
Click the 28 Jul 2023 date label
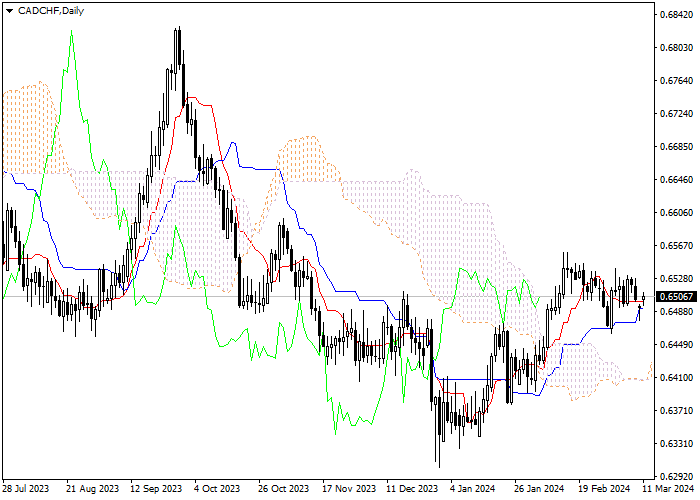25,489
